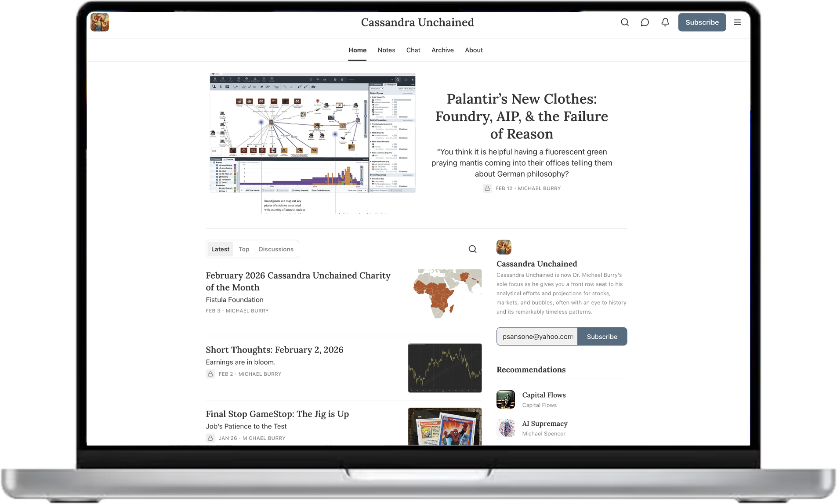
Task: Click the Recommendations section heading
Action: point(531,370)
